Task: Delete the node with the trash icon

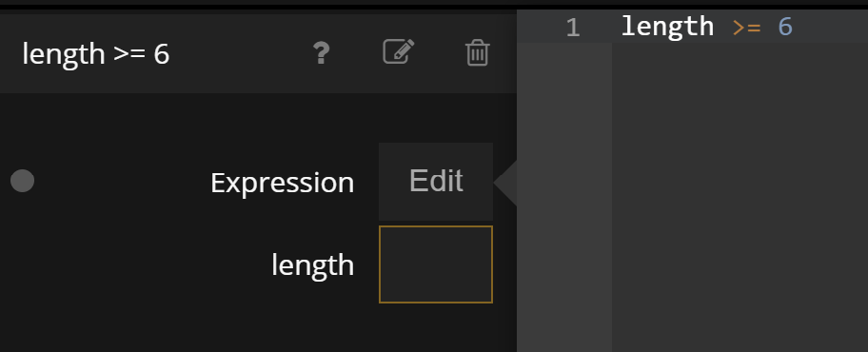Action: (477, 53)
